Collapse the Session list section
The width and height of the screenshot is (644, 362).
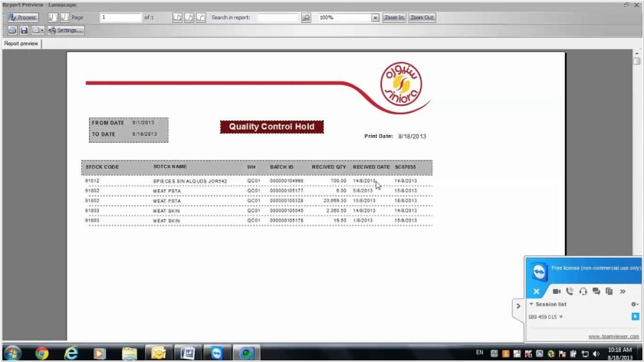tap(531, 304)
